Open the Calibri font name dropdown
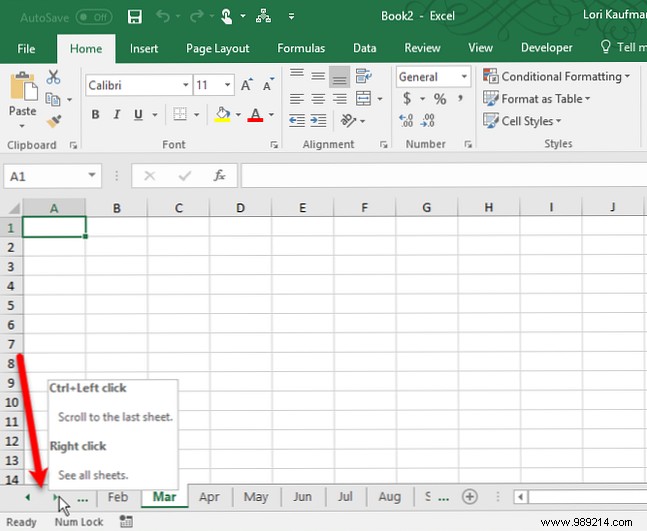The height and width of the screenshot is (531, 647). point(186,85)
